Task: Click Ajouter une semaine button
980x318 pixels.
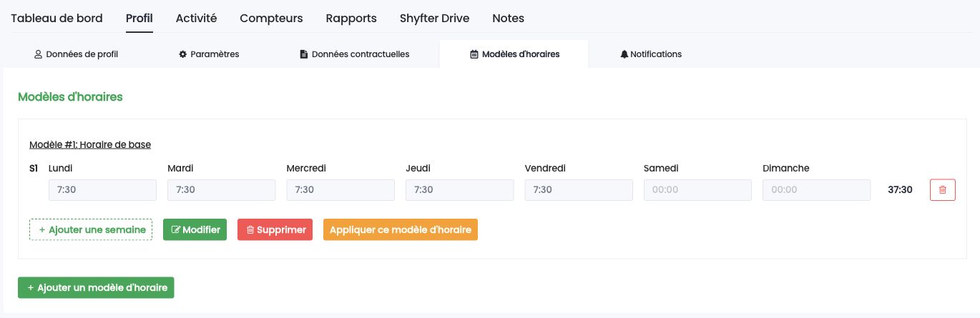Action: coord(91,229)
